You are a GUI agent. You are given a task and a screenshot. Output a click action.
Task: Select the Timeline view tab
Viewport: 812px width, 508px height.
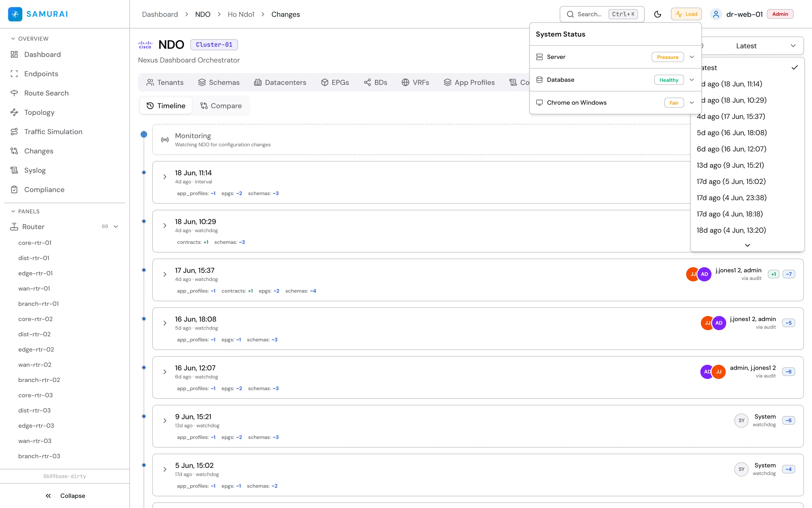pos(166,106)
